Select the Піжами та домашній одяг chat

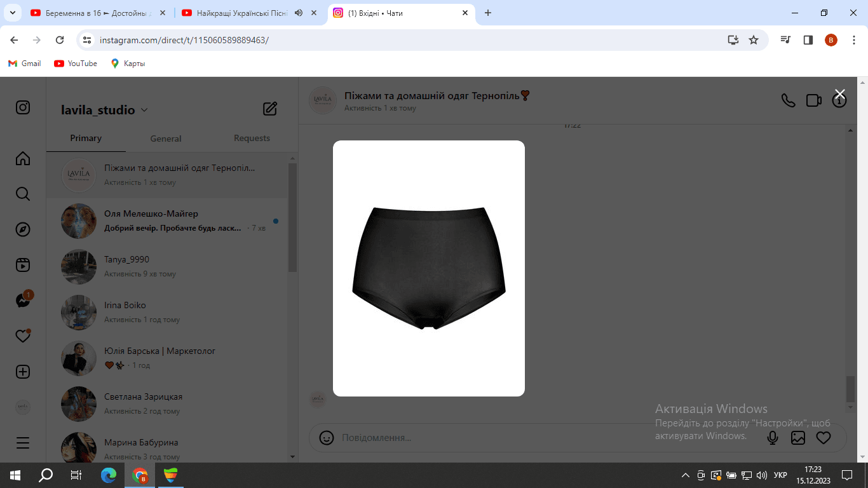167,175
